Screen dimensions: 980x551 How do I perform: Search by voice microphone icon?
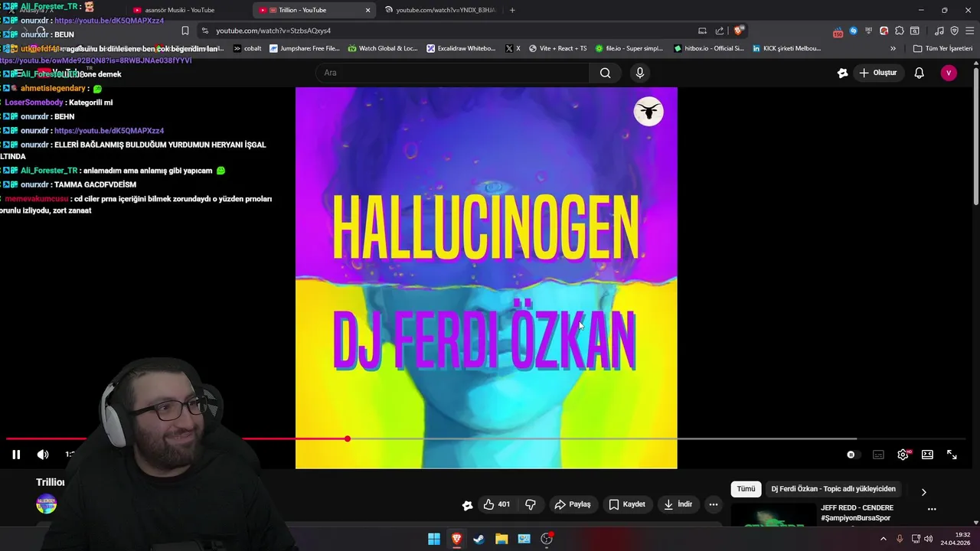click(640, 73)
